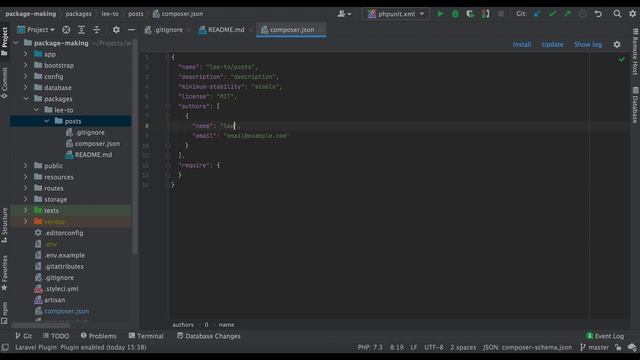Open composer settings gear next to Show log
Image resolution: width=640 pixels, height=360 pixels.
[x=617, y=44]
